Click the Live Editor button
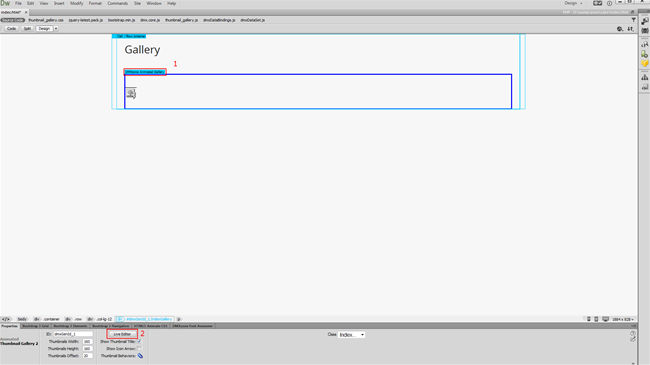 [x=122, y=334]
